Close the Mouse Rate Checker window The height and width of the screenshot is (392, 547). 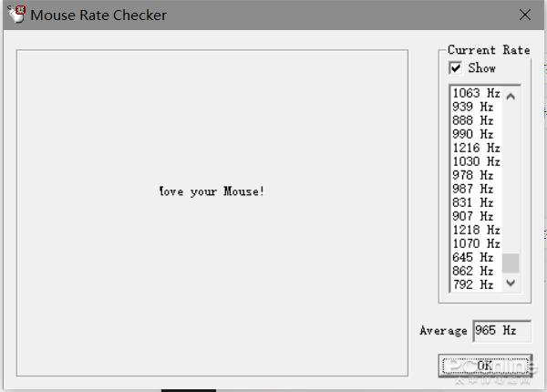click(525, 15)
